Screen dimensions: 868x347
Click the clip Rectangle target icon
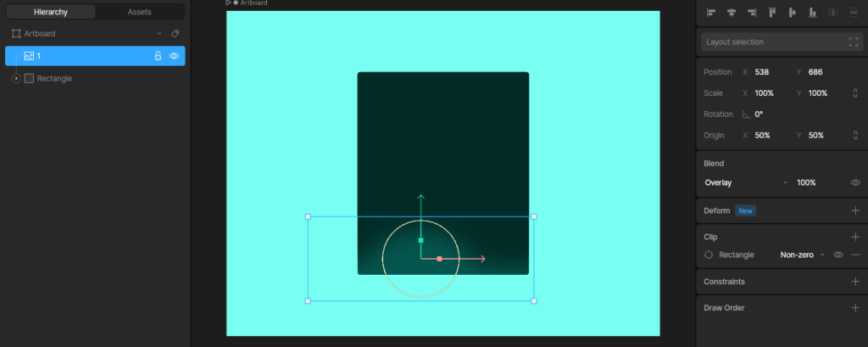[x=709, y=255]
